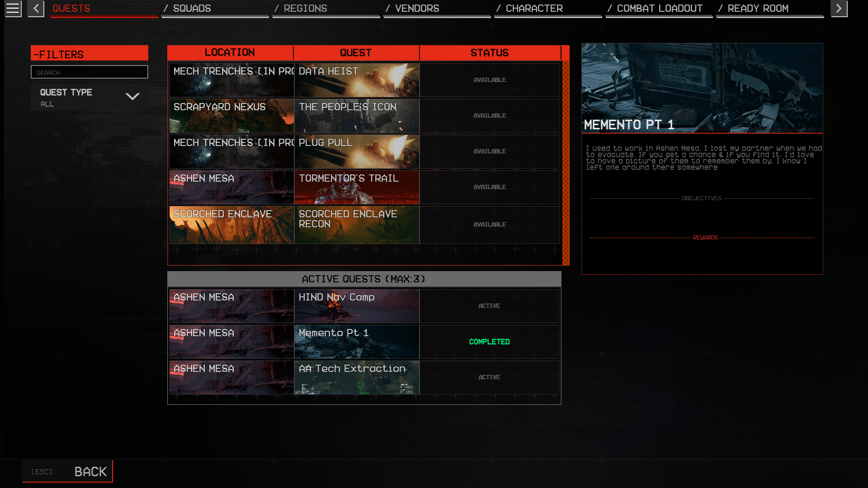Open the AA Tech Extraction active quest
The width and height of the screenshot is (868, 488).
357,378
